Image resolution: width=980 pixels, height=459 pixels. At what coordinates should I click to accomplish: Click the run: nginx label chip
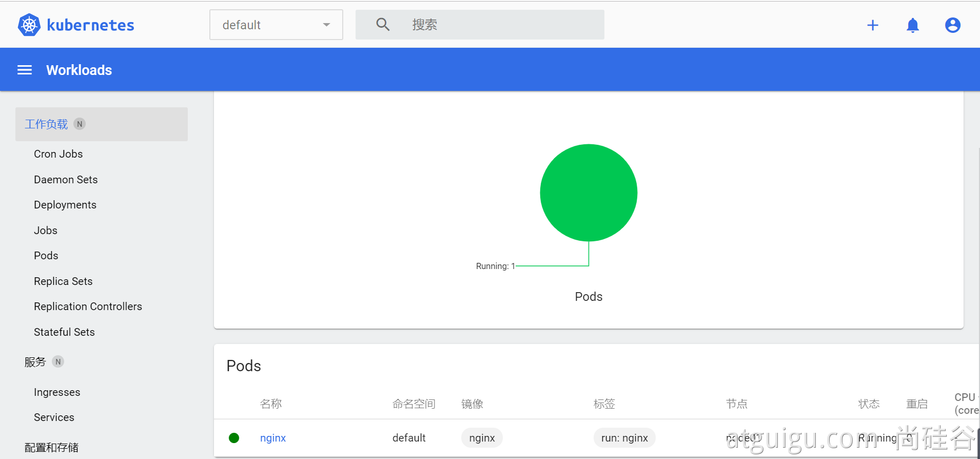[x=624, y=438]
